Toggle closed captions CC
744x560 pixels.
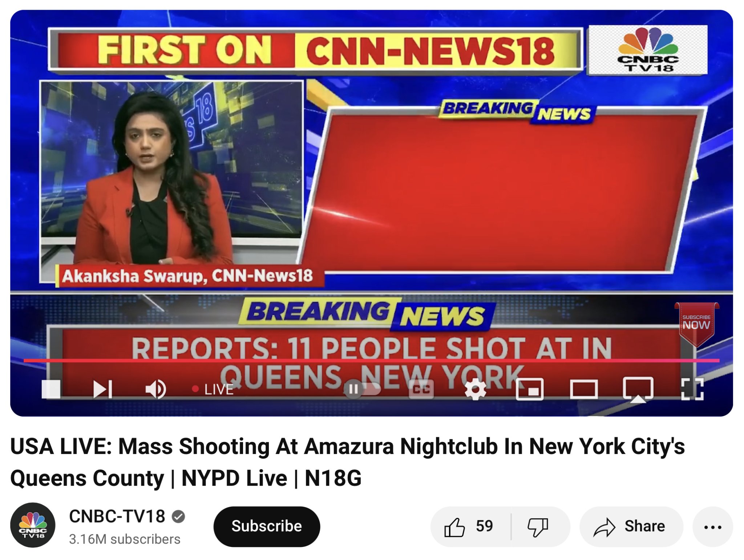click(x=421, y=389)
